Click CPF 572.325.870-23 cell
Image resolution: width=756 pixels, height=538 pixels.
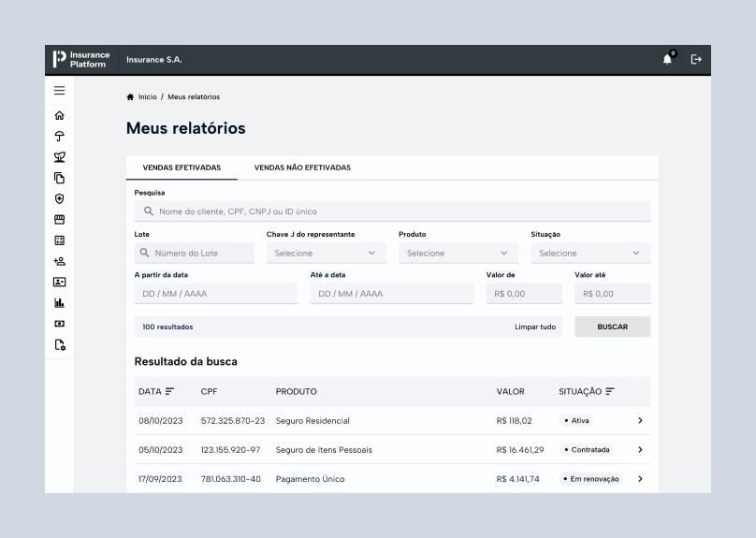[233, 421]
